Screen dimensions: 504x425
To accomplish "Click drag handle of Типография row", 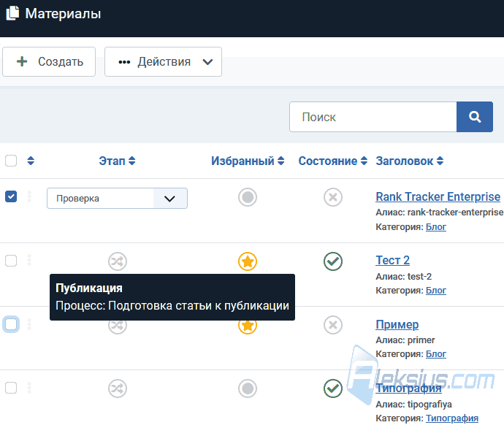I will (x=29, y=388).
